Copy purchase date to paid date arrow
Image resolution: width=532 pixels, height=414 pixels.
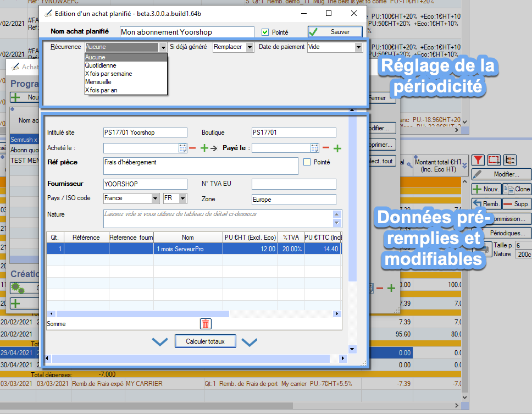coord(214,148)
